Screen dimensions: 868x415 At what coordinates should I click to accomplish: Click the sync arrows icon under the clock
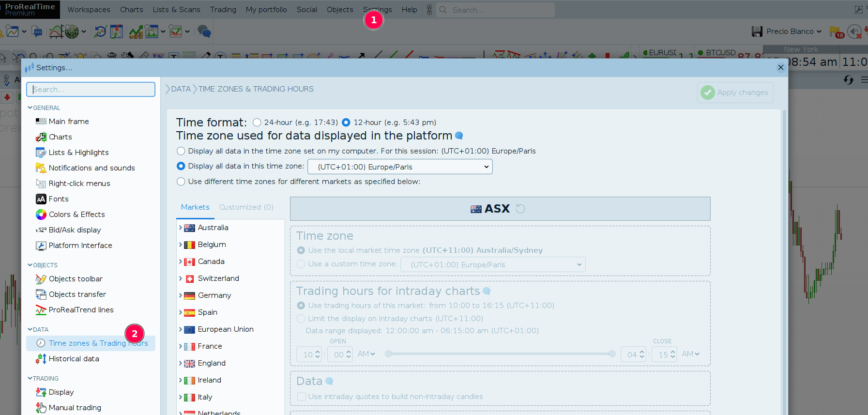coord(848,80)
